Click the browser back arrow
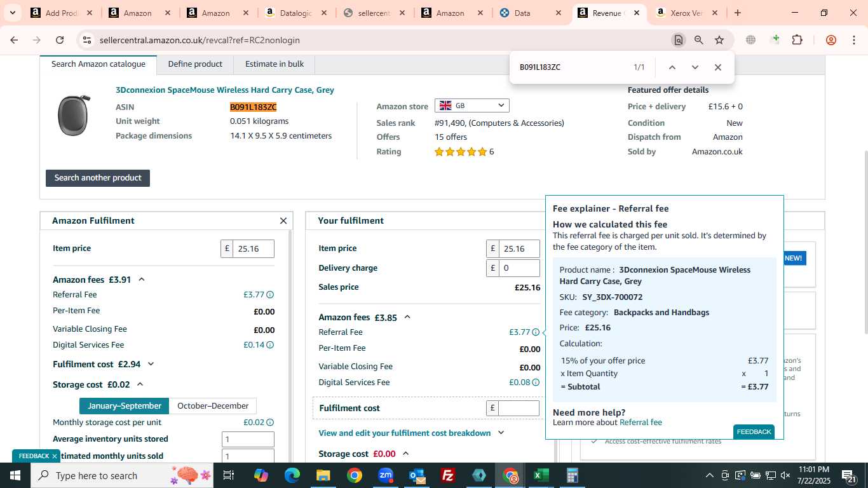Image resolution: width=868 pixels, height=488 pixels. (x=14, y=40)
